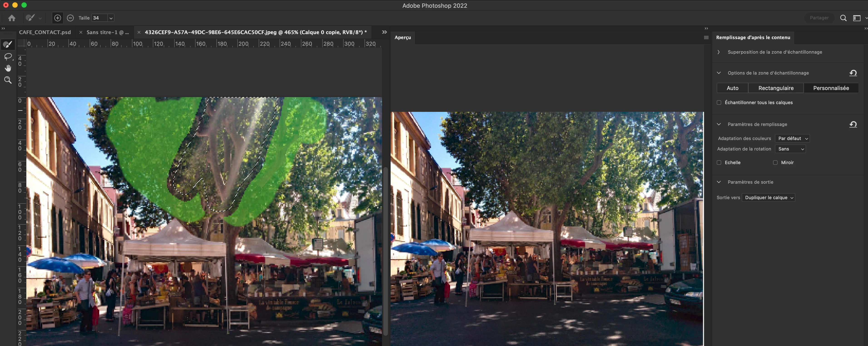868x346 pixels.
Task: Reset the sampling area options
Action: coord(853,73)
